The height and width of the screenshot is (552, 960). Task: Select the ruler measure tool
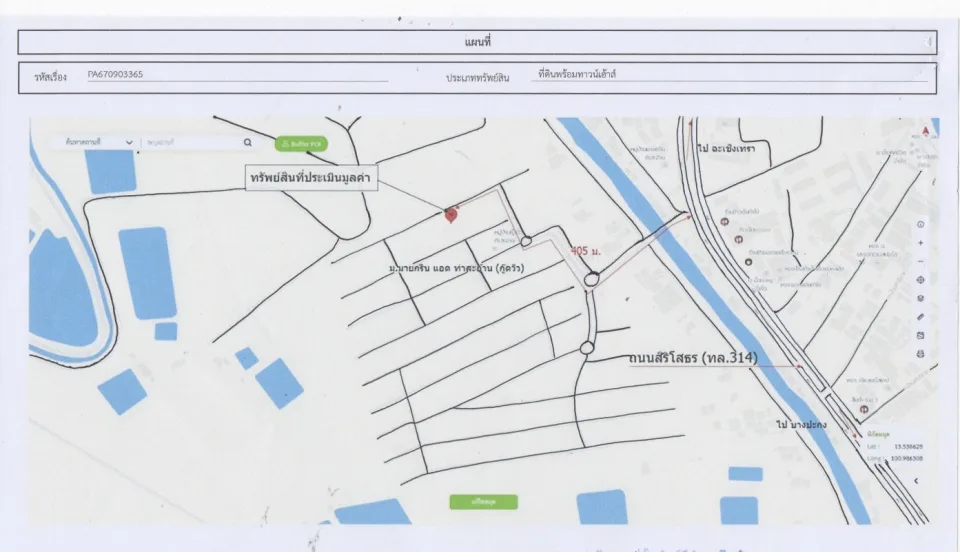point(920,317)
